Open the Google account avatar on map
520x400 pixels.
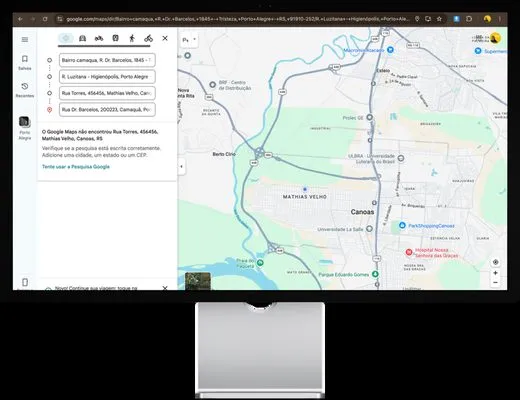(495, 38)
